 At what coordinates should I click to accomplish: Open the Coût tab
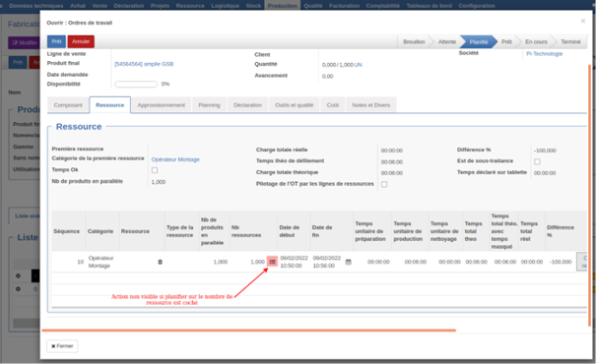[x=333, y=105]
